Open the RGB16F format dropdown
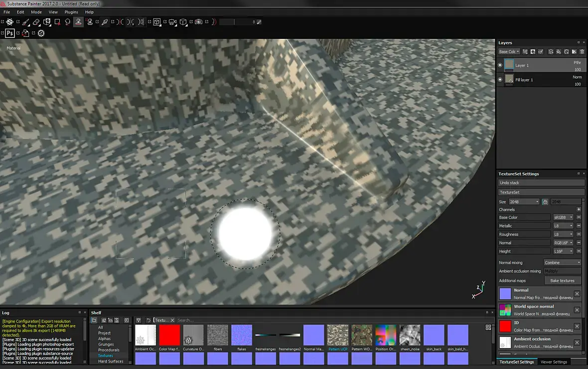 [563, 243]
